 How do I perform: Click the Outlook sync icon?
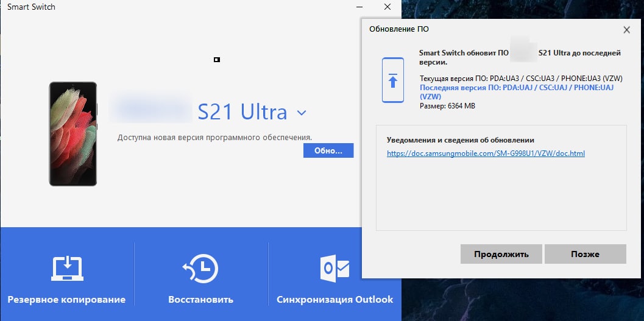(334, 269)
